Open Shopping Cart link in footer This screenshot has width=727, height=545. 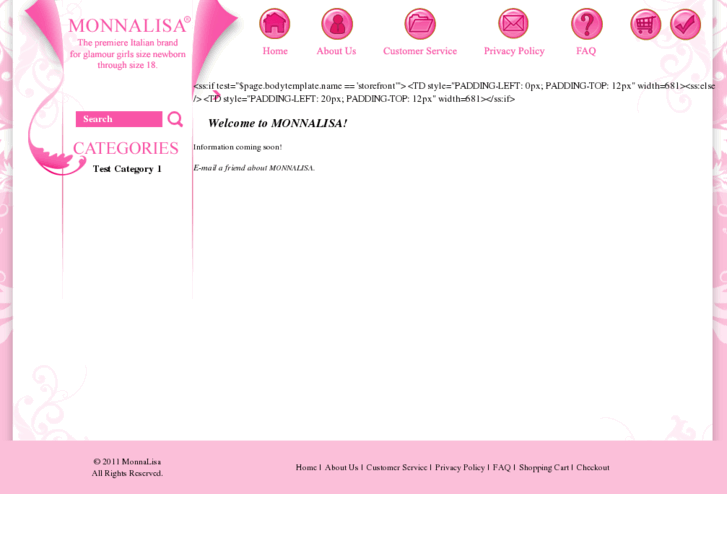point(544,468)
